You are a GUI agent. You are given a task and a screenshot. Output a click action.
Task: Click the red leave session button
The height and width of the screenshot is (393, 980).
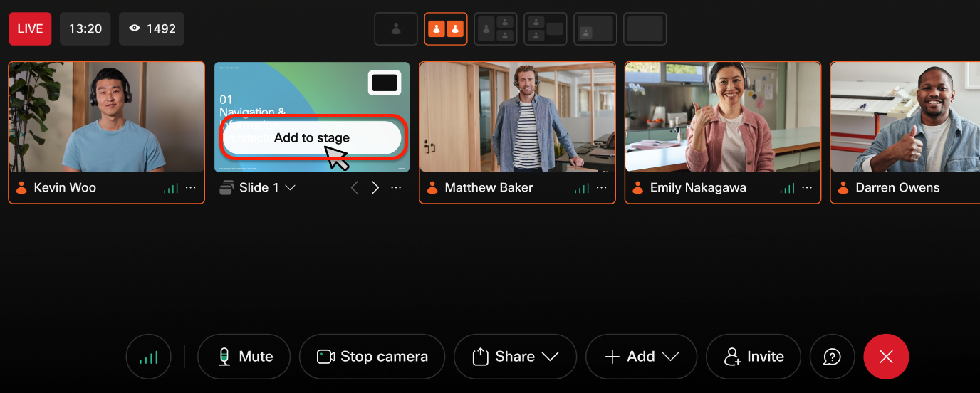[886, 357]
